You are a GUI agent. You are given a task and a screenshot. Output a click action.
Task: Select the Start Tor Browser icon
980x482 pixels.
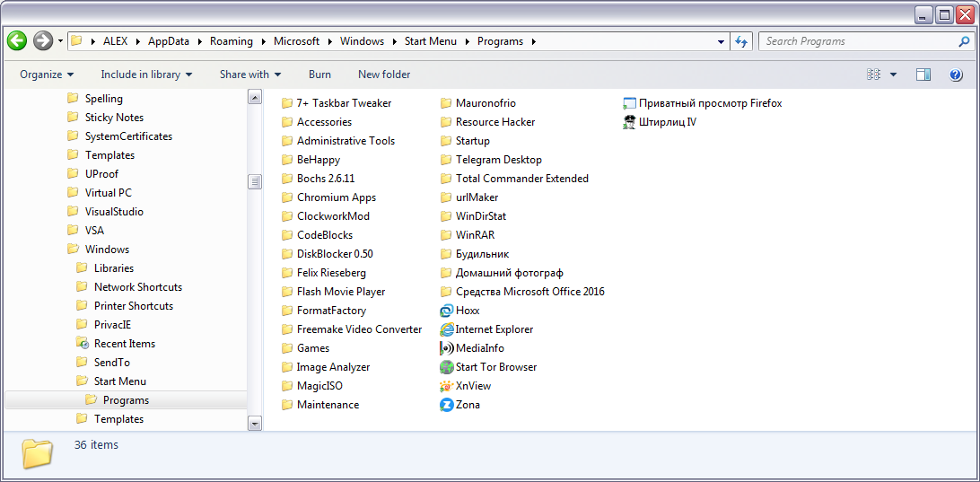tap(446, 367)
